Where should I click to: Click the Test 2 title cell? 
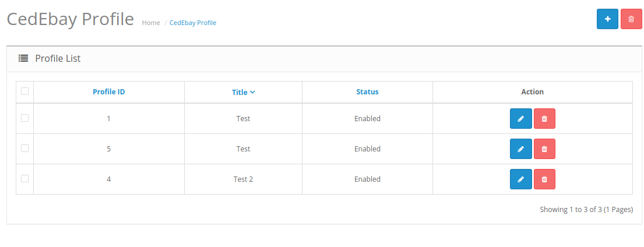point(243,179)
